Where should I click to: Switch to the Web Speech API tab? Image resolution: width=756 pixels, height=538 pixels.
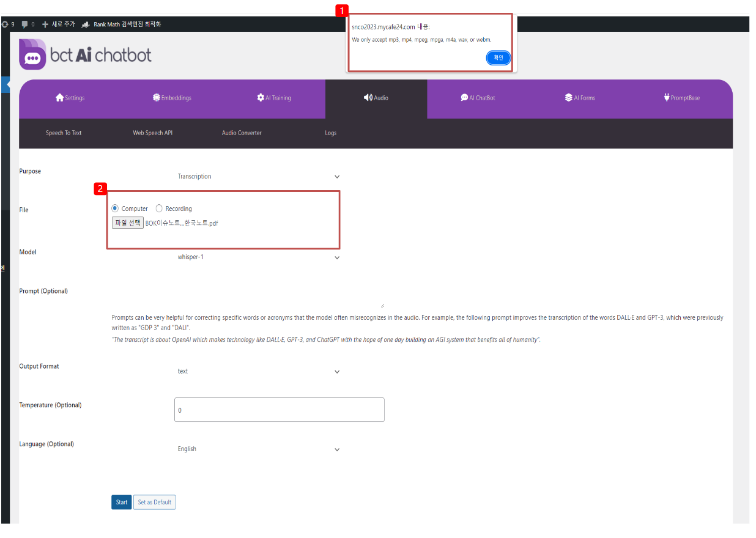pyautogui.click(x=152, y=133)
